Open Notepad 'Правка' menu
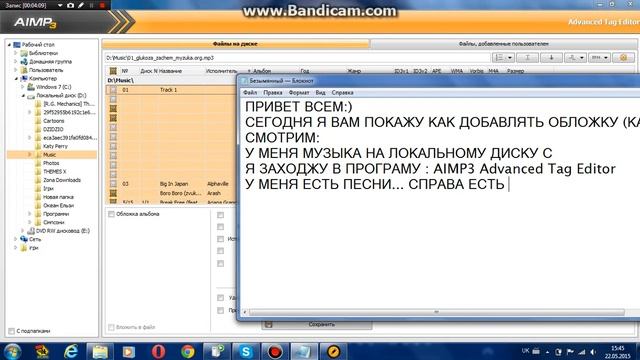 coord(273,93)
